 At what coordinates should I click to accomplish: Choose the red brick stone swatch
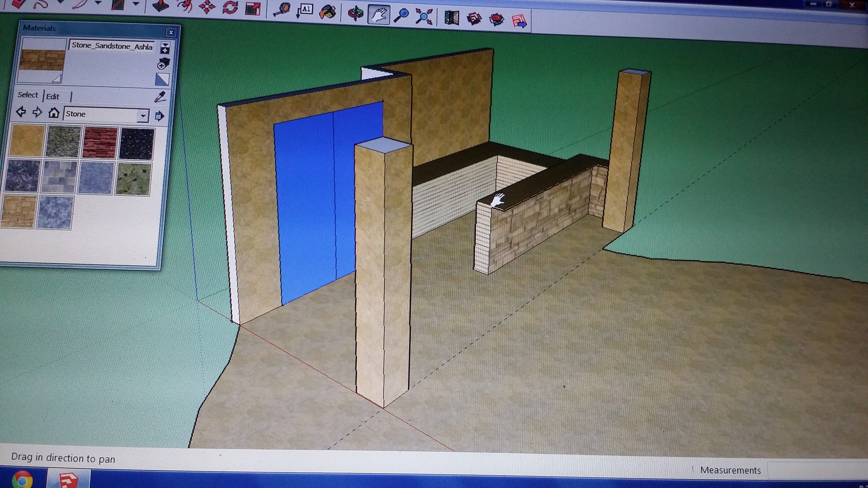[x=99, y=143]
